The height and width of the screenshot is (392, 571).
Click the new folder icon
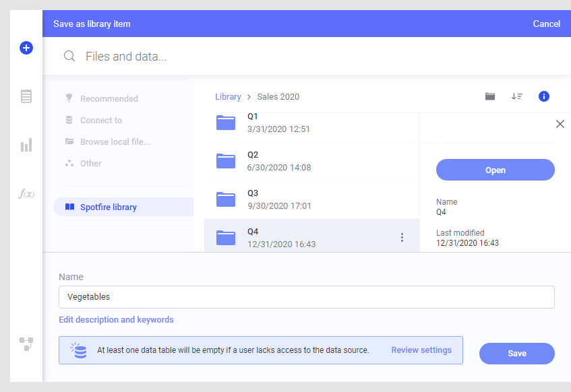coord(490,96)
